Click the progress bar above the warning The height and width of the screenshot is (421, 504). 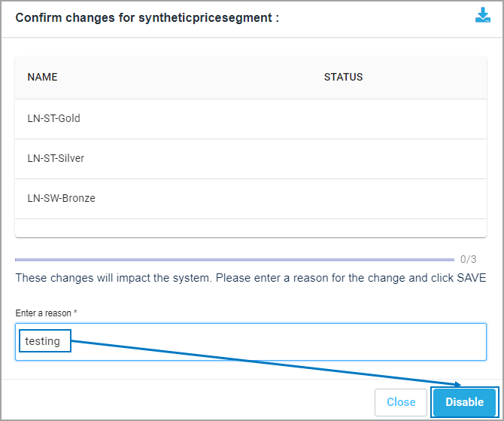coord(234,259)
